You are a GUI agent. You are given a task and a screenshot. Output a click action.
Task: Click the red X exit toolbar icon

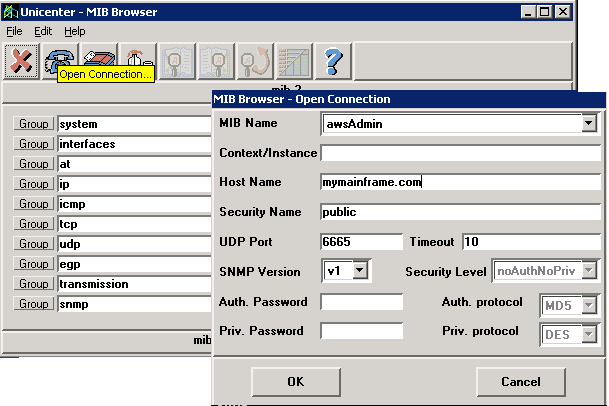[x=21, y=61]
